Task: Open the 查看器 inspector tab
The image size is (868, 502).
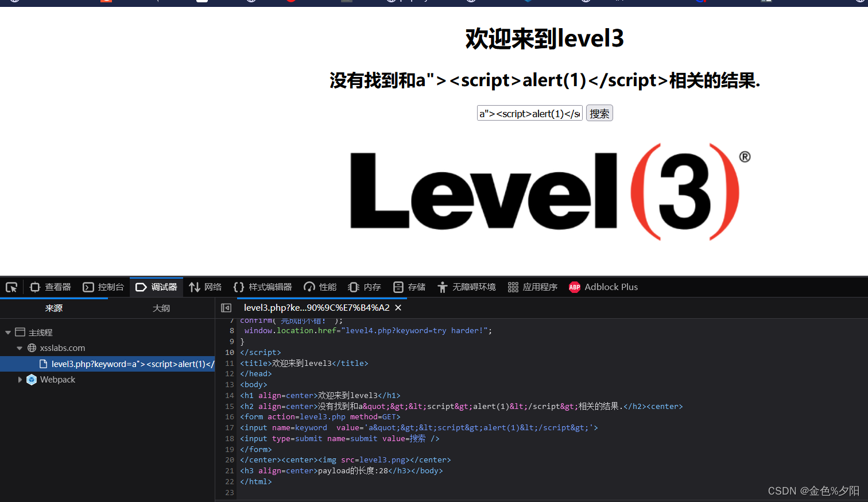Action: tap(51, 287)
